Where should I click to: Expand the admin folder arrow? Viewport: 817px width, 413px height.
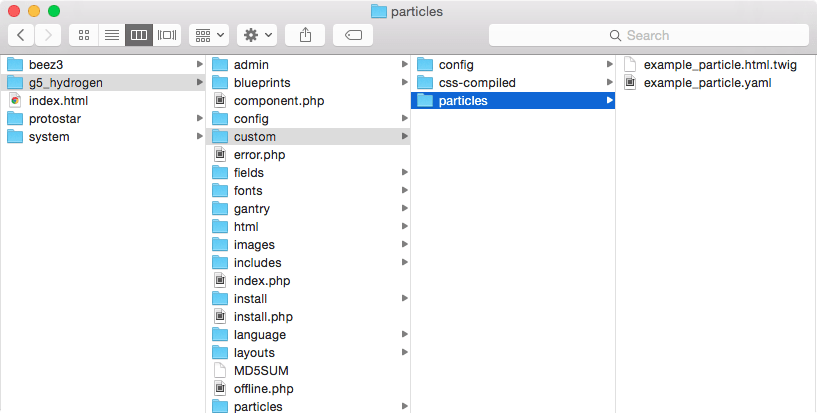coord(404,64)
